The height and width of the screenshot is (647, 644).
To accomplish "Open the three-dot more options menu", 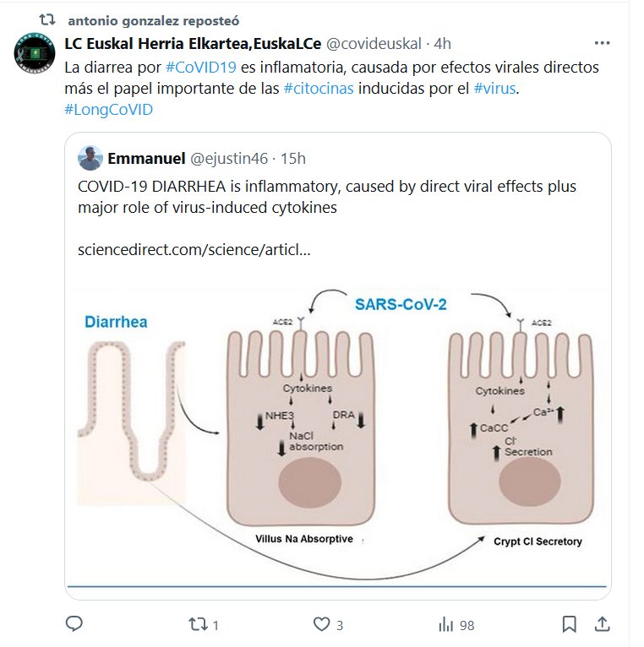I will point(602,43).
